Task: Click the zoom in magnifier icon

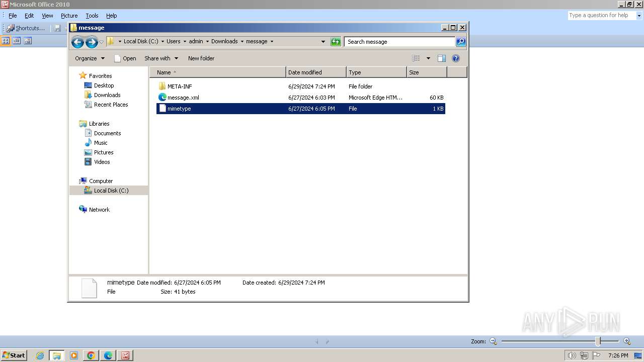Action: click(x=627, y=341)
